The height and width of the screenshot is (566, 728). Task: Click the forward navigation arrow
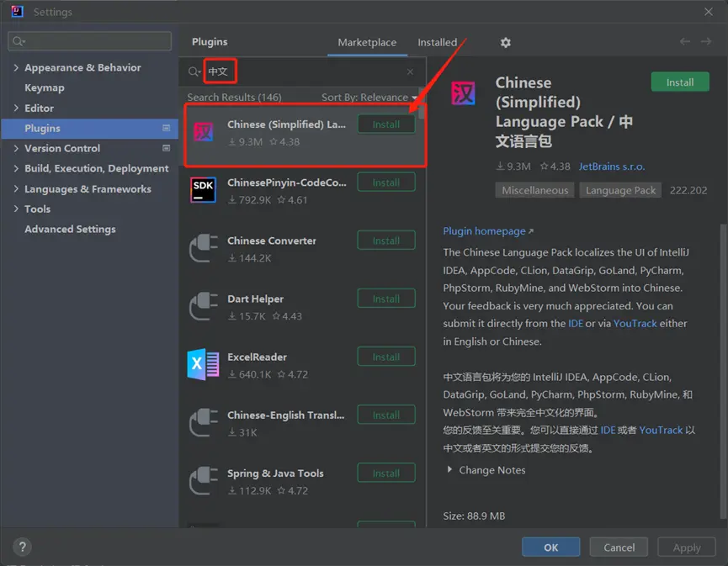(x=706, y=42)
